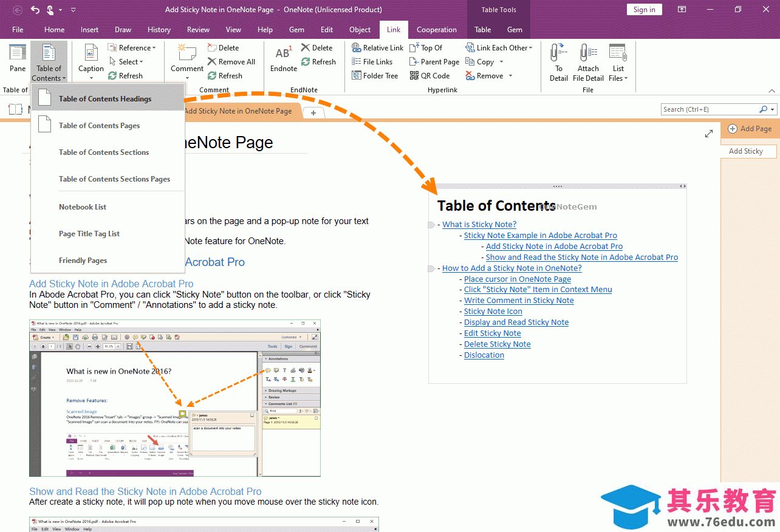
Task: Expand page with the full-page arrow icon
Action: pyautogui.click(x=708, y=134)
